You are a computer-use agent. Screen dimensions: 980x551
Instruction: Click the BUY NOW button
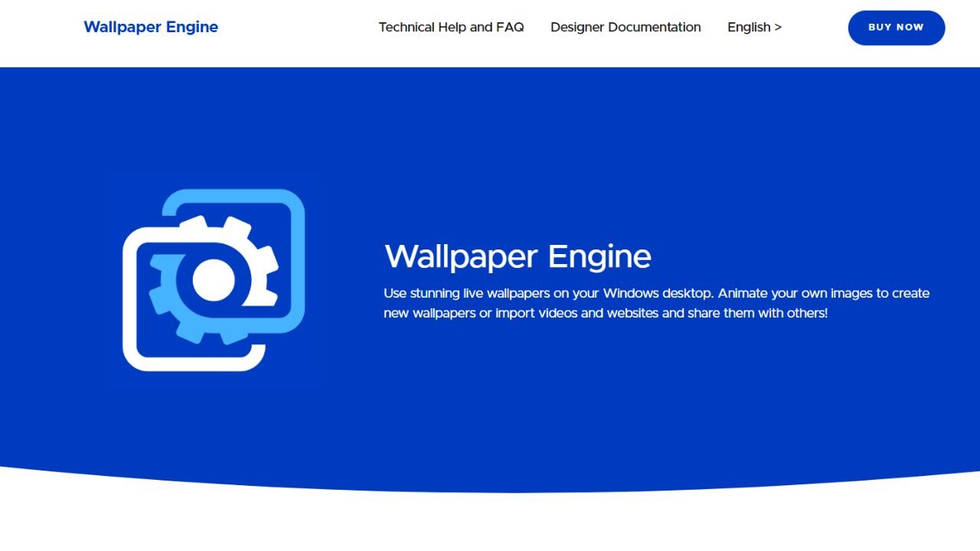[896, 28]
